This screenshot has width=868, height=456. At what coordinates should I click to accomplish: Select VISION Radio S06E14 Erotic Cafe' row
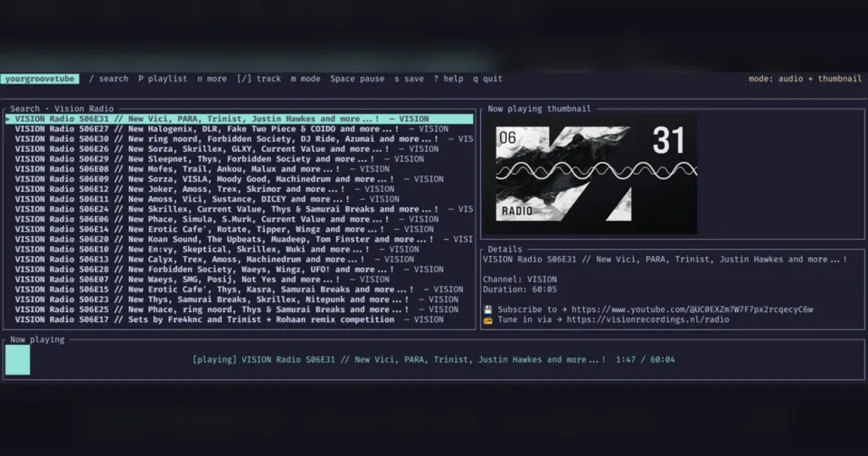point(239,229)
